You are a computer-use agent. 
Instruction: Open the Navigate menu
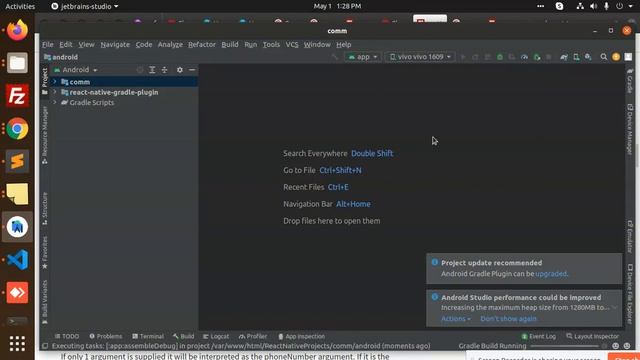[x=115, y=44]
